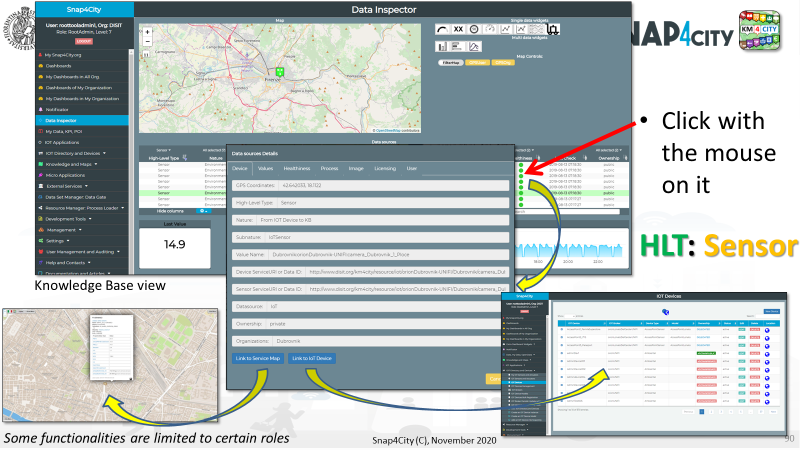Click the Link to IoT Device button
This screenshot has height=450, width=800.
pos(313,358)
